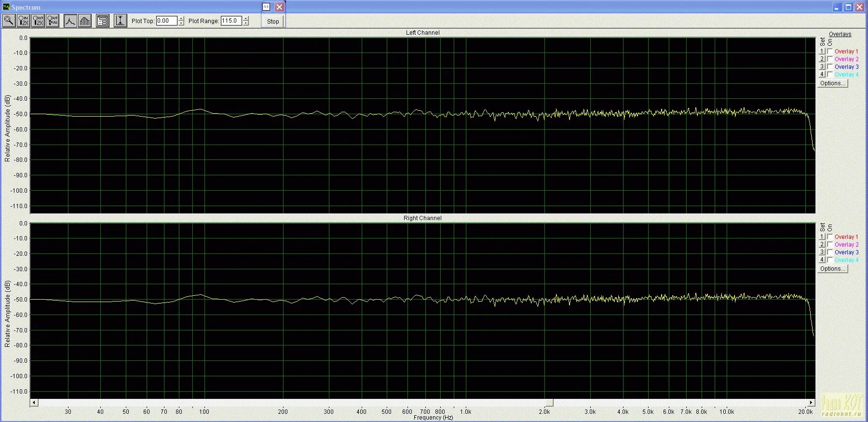
Task: Click the Spectrum window title icon
Action: pos(6,7)
